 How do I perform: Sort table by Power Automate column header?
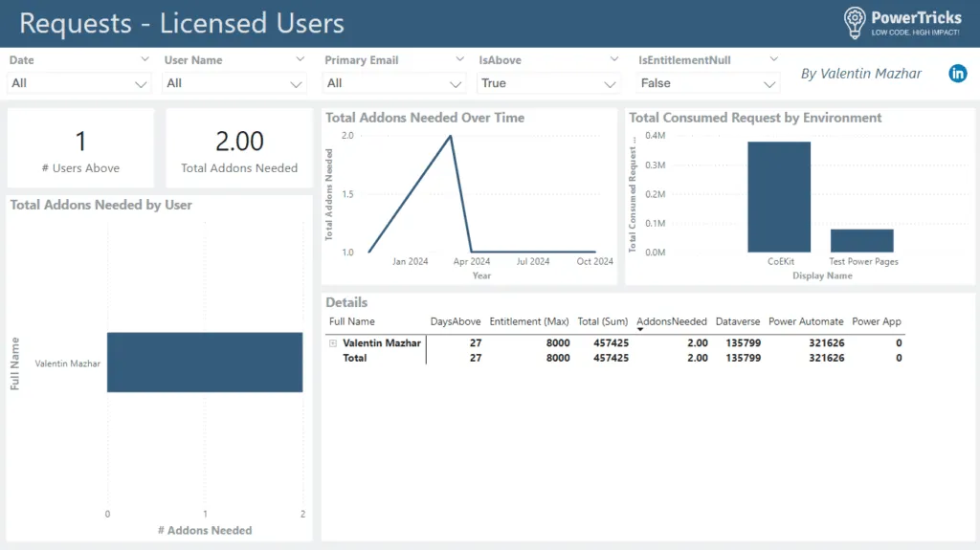click(806, 321)
